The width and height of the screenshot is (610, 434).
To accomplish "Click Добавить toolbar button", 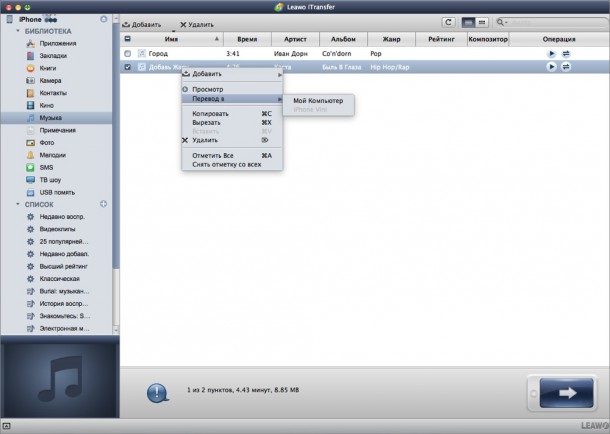I will pyautogui.click(x=142, y=24).
